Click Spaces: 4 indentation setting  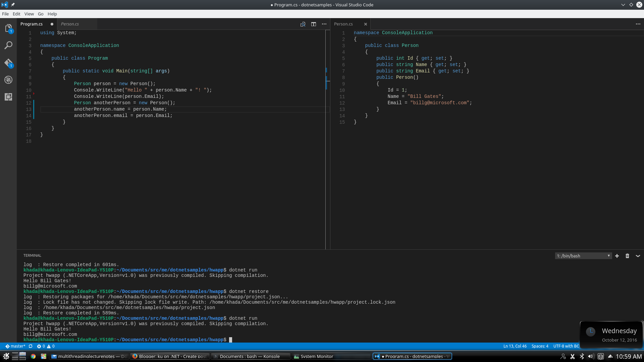540,346
